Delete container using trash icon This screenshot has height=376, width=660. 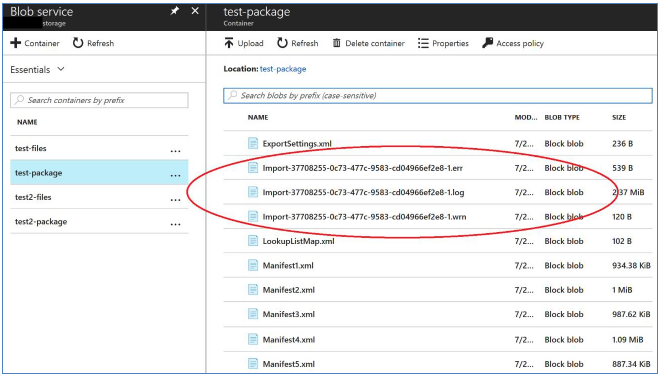(x=368, y=43)
